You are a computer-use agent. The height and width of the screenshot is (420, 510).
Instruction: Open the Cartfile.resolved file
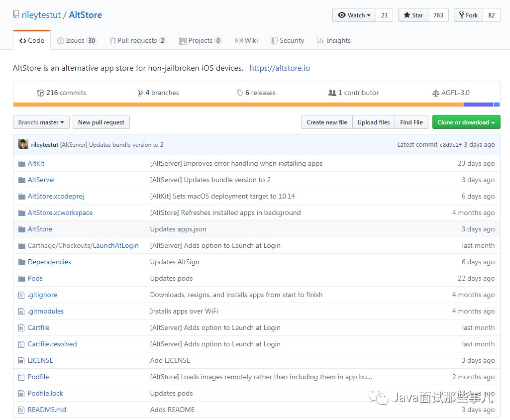tap(52, 344)
